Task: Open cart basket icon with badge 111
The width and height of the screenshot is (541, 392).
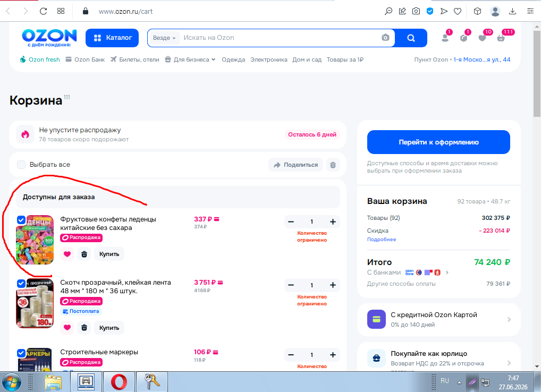Action: [x=501, y=38]
